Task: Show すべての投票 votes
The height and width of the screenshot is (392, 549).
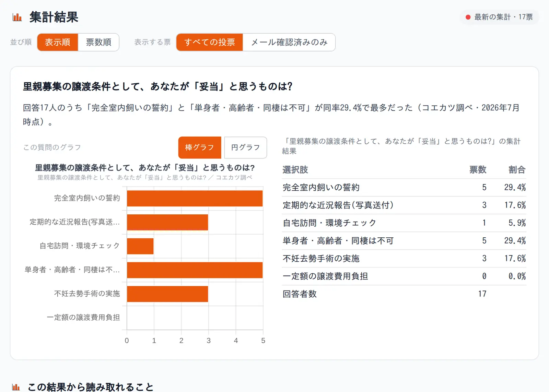Action: (x=210, y=42)
